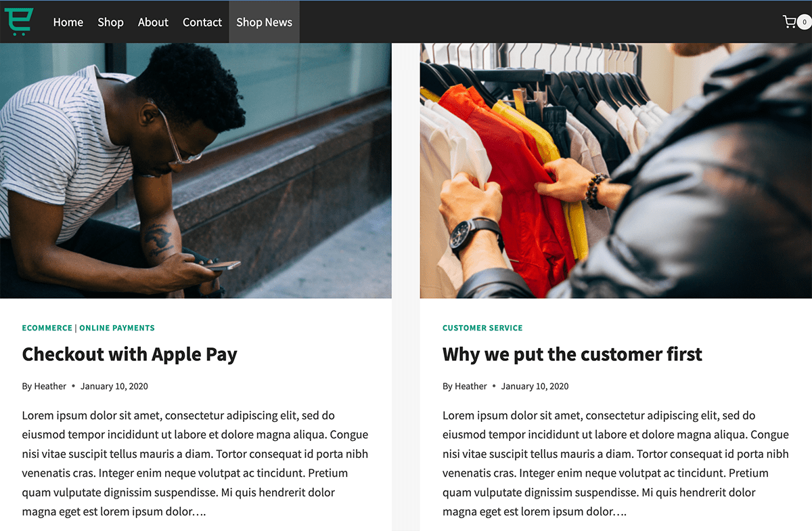Select the CUSTOMER SERVICE category link
This screenshot has height=531, width=812.
pos(482,328)
